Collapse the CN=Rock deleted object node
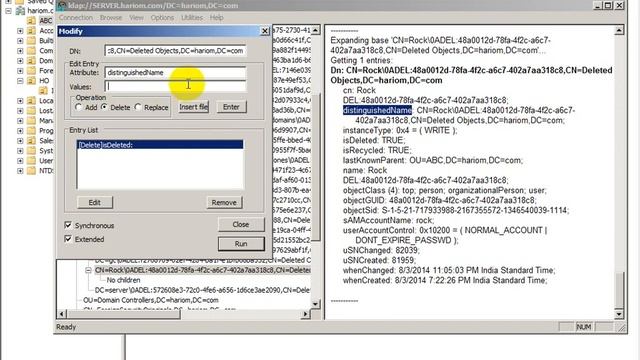 click(88, 270)
